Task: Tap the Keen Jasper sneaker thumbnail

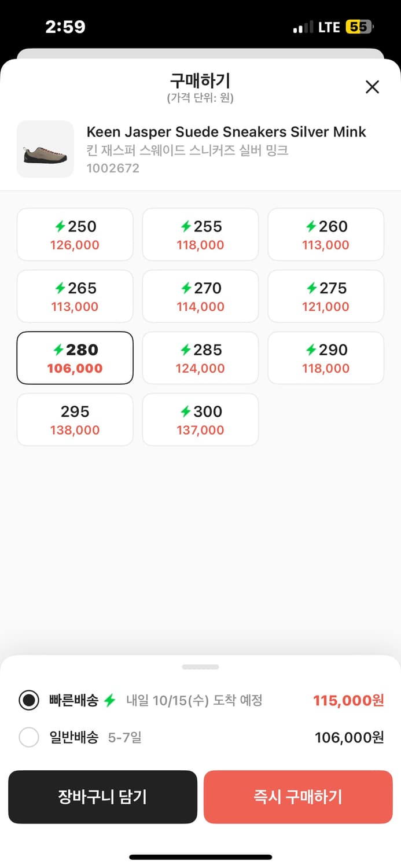Action: pyautogui.click(x=45, y=149)
